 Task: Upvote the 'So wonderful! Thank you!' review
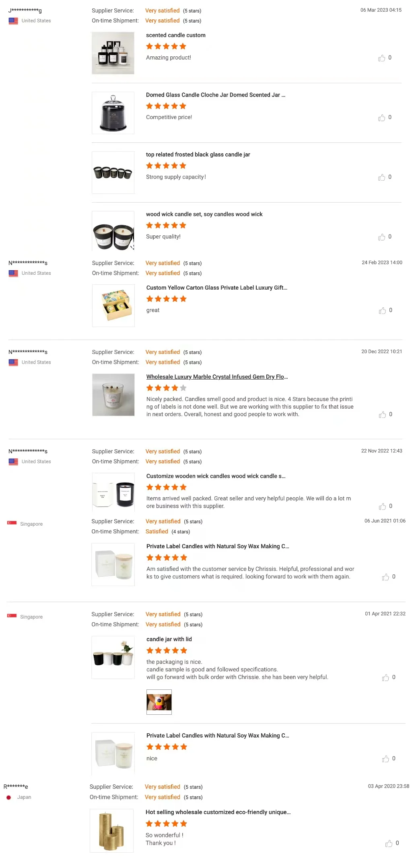389,843
